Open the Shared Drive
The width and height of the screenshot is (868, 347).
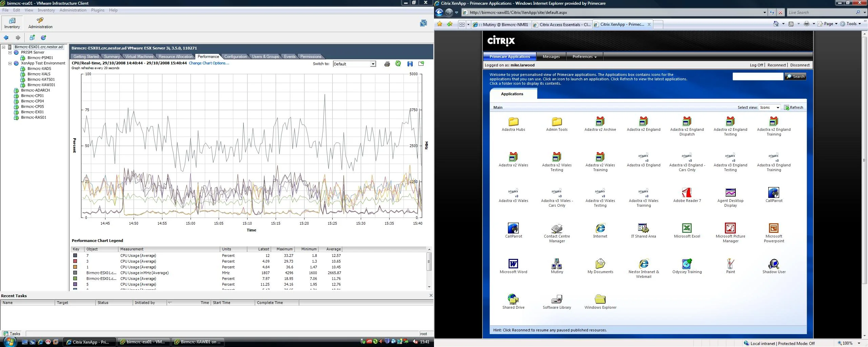pyautogui.click(x=513, y=302)
